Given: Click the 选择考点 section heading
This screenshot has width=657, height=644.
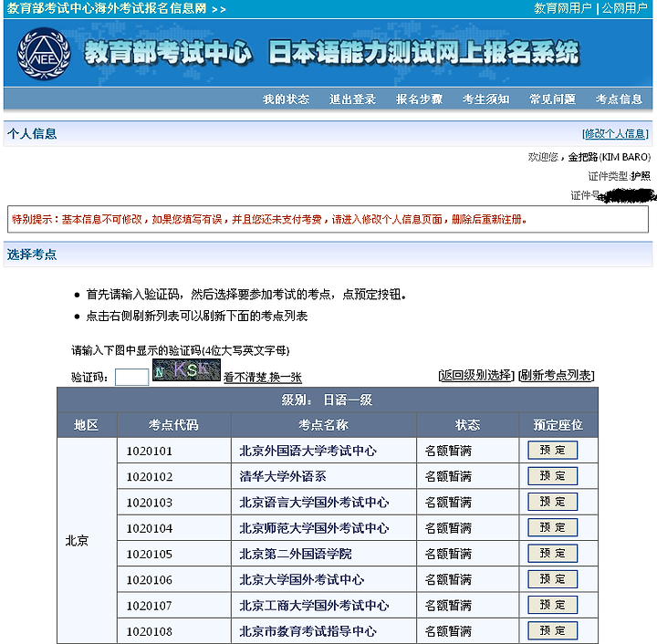Looking at the screenshot, I should 32,254.
